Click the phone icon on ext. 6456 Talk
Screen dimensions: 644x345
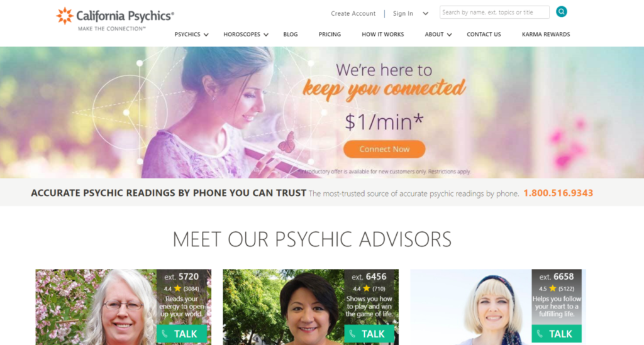tap(352, 334)
